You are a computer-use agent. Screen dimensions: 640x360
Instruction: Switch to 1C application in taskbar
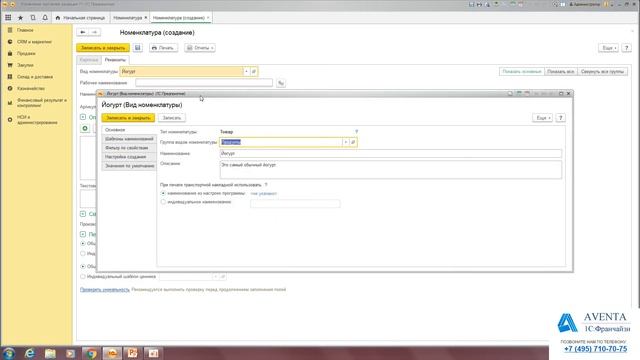tap(112, 353)
